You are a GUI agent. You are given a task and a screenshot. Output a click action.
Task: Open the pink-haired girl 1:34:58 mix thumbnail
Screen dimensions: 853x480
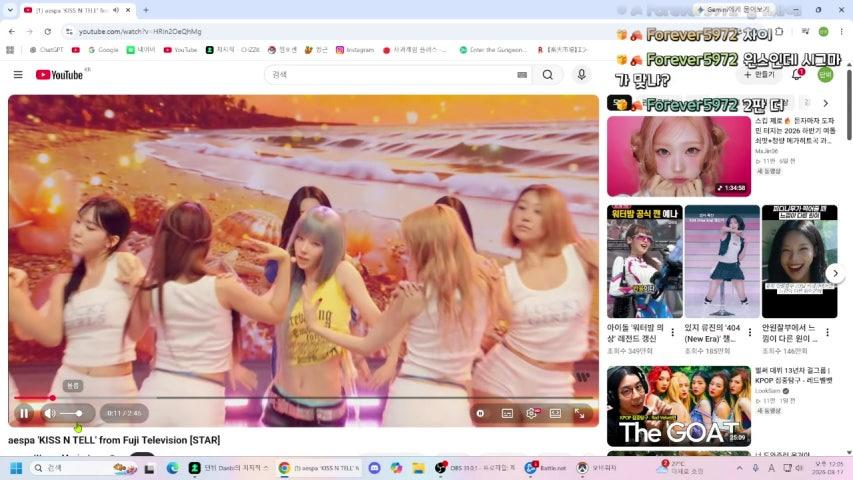[678, 156]
